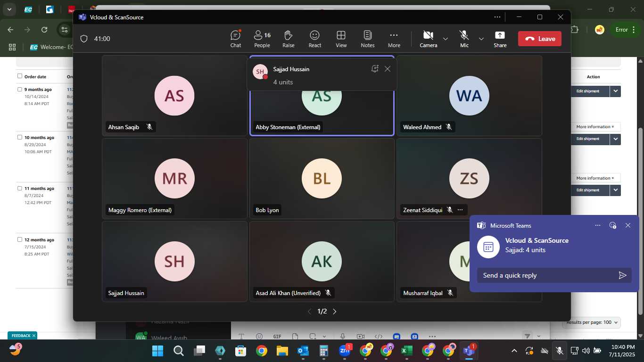Expand dropdown beside second Edit shipment button
Screen dimensions: 644x362
click(x=615, y=139)
